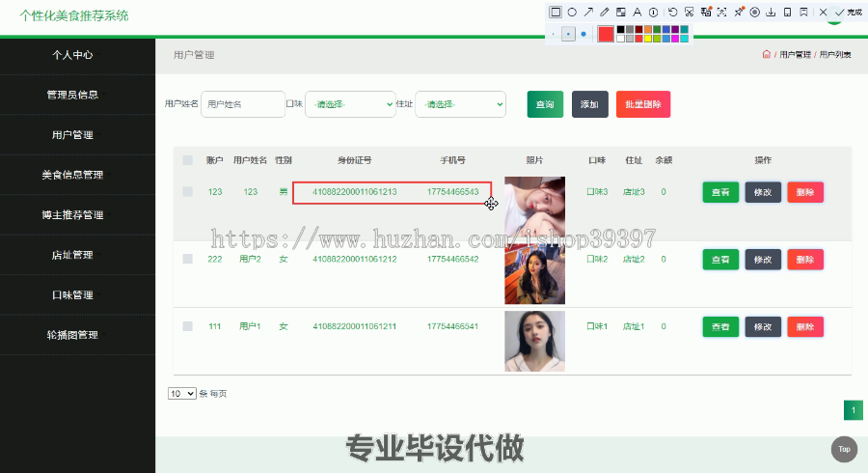
Task: Pick the magenta color swatch
Action: (675, 39)
